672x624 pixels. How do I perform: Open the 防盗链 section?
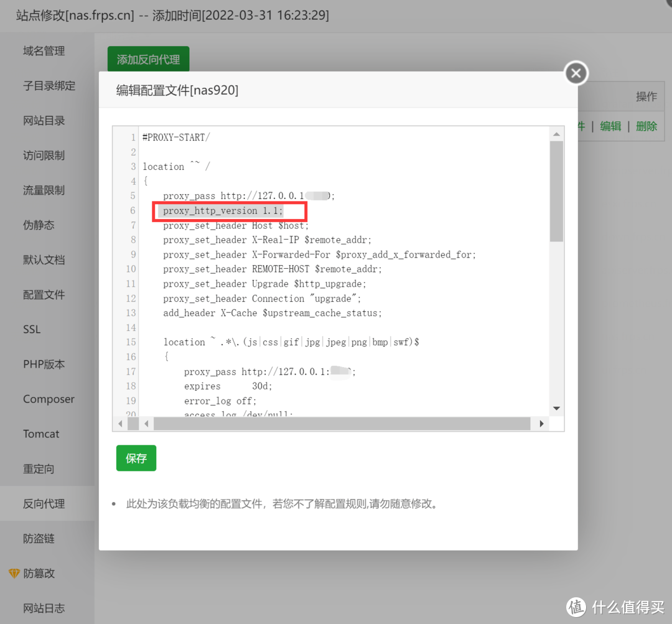pos(39,538)
